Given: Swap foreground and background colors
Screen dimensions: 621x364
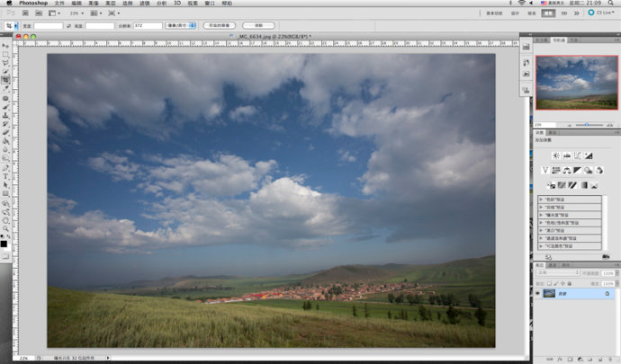Looking at the screenshot, I should [x=8, y=236].
